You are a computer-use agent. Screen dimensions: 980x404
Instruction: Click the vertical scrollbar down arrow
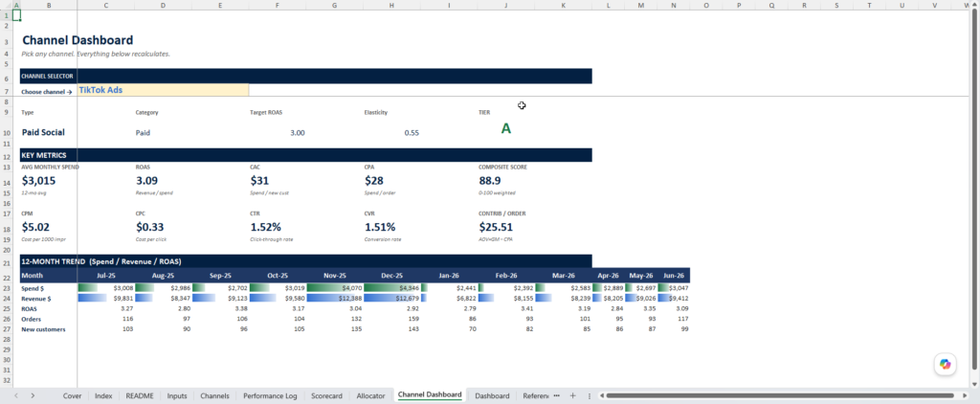(973, 383)
